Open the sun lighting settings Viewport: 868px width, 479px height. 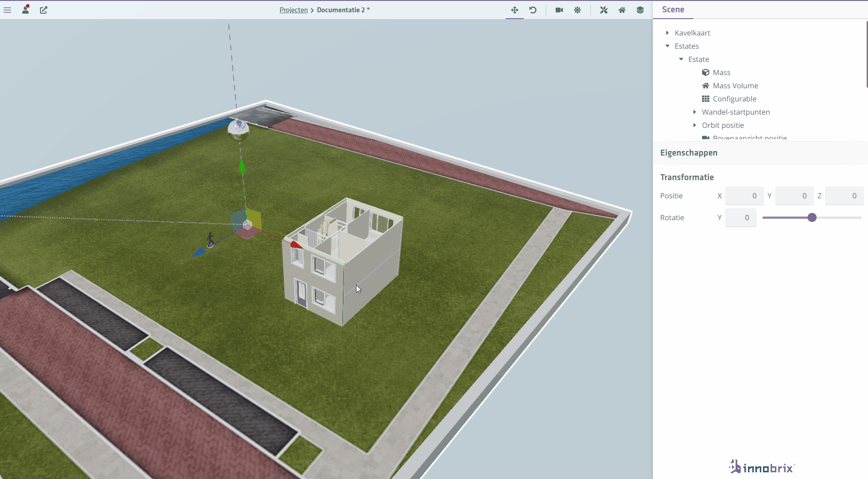click(577, 10)
